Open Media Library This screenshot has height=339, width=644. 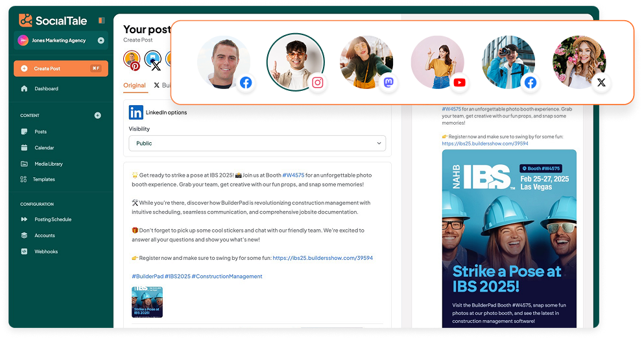tap(49, 164)
